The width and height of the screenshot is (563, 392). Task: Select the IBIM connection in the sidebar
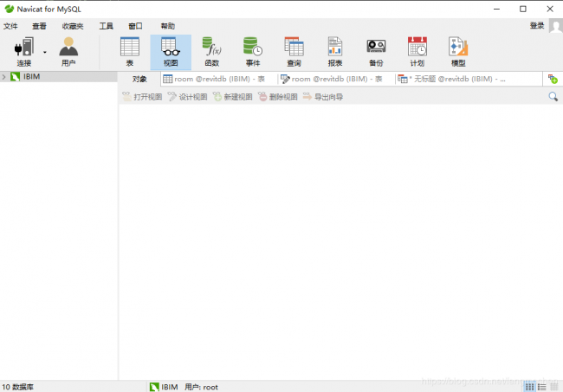coord(31,77)
